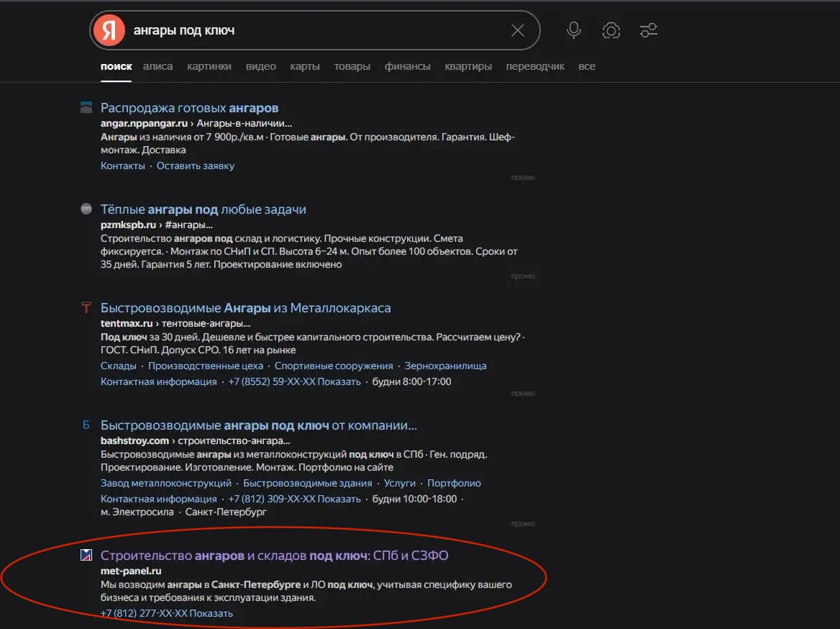Click the met-panel.ru blue favicon
Image resolution: width=840 pixels, height=629 pixels.
coord(86,555)
